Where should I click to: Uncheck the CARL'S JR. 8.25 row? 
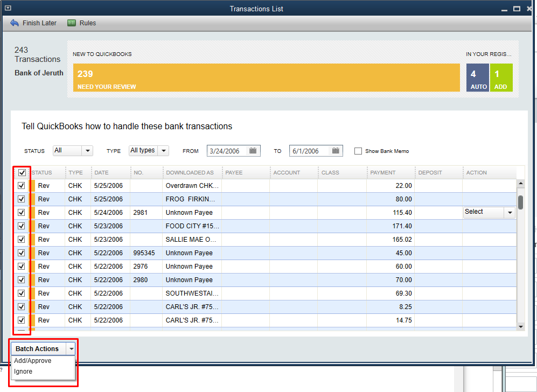21,306
